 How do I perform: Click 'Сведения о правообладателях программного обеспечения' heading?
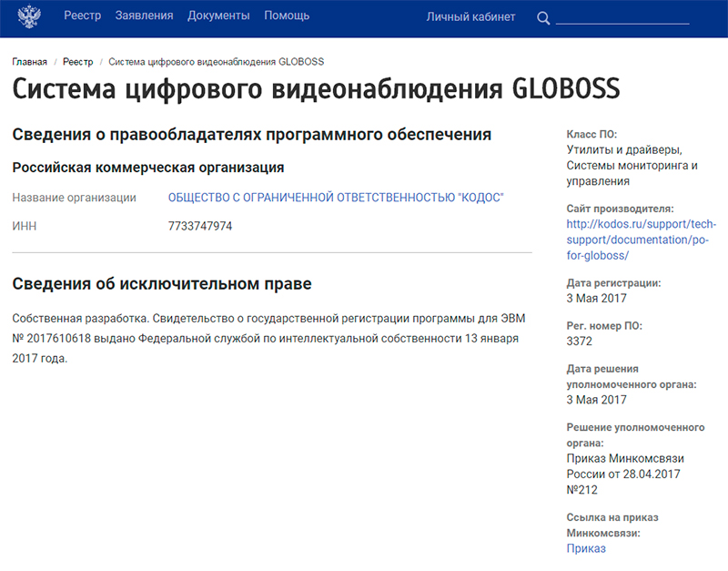tap(252, 134)
